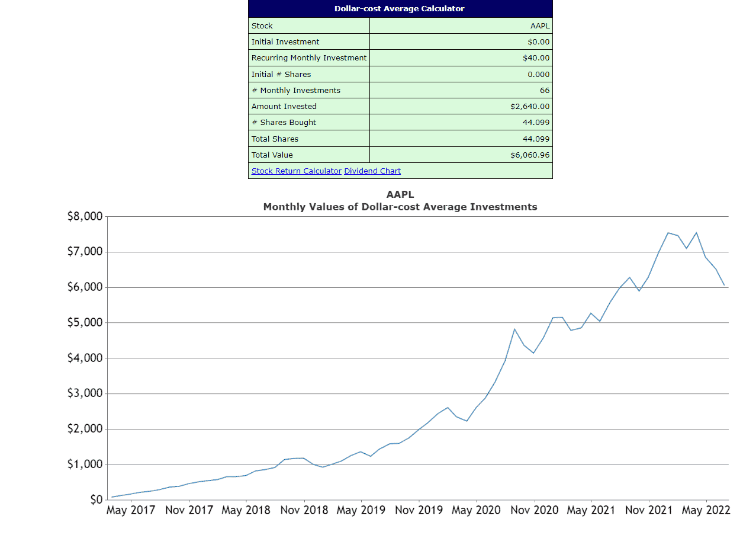The width and height of the screenshot is (756, 535).
Task: Select the 0.000 initial shares value
Action: pos(538,75)
